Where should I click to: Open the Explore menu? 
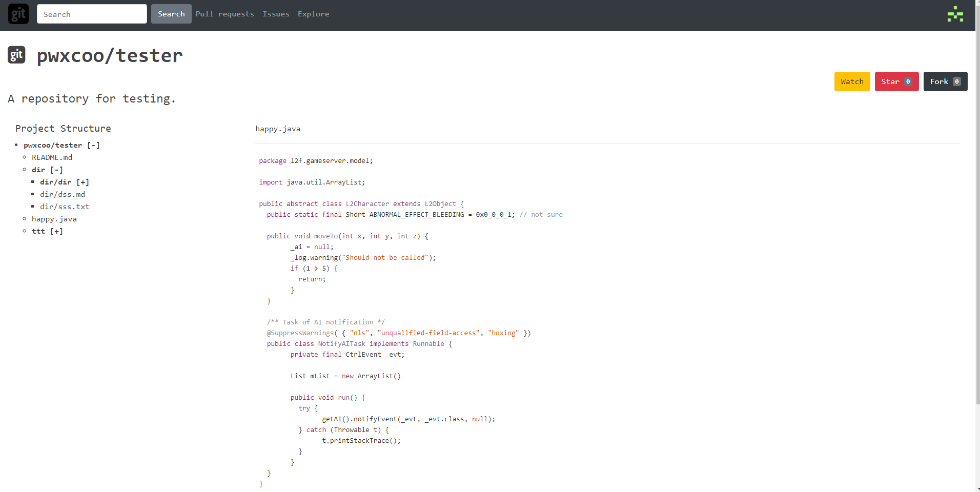click(313, 14)
